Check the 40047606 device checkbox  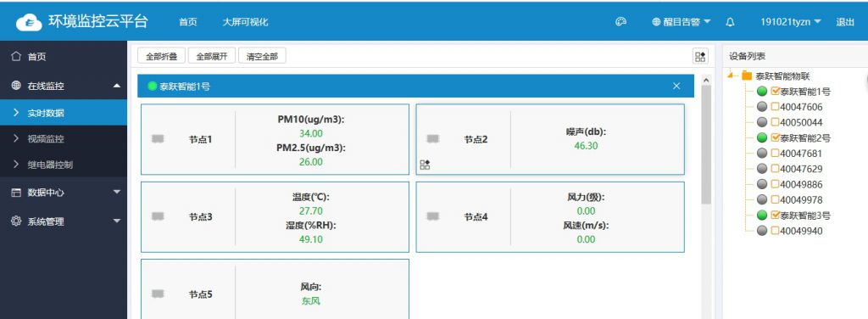[775, 107]
